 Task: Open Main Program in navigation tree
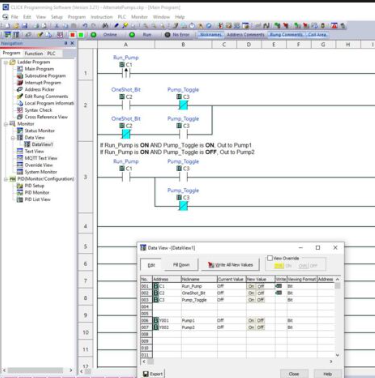pos(39,69)
